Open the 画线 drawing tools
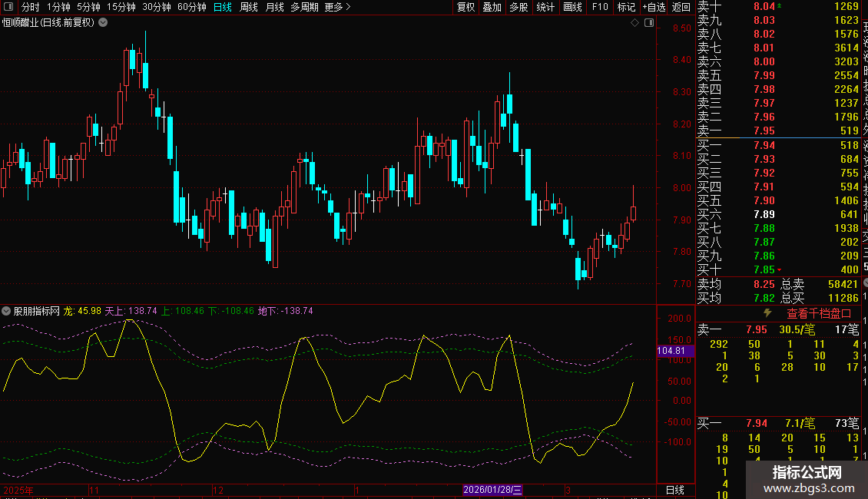The width and height of the screenshot is (868, 499). [x=572, y=7]
